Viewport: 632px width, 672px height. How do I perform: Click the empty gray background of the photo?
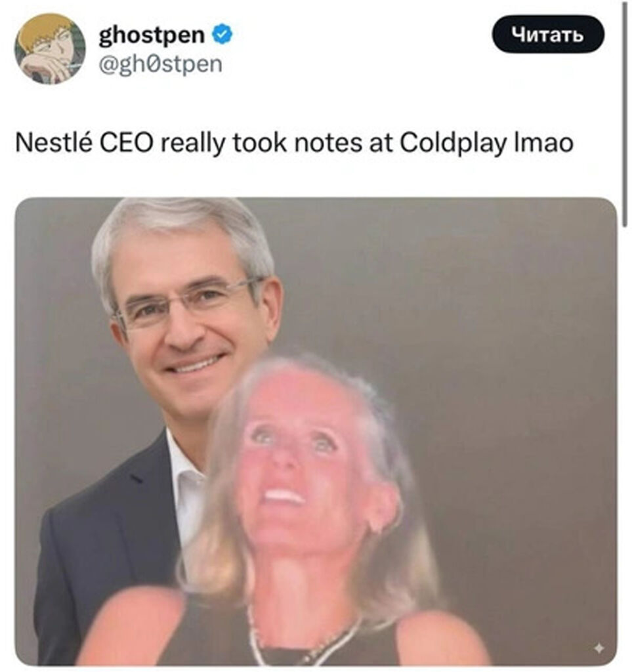click(x=493, y=343)
